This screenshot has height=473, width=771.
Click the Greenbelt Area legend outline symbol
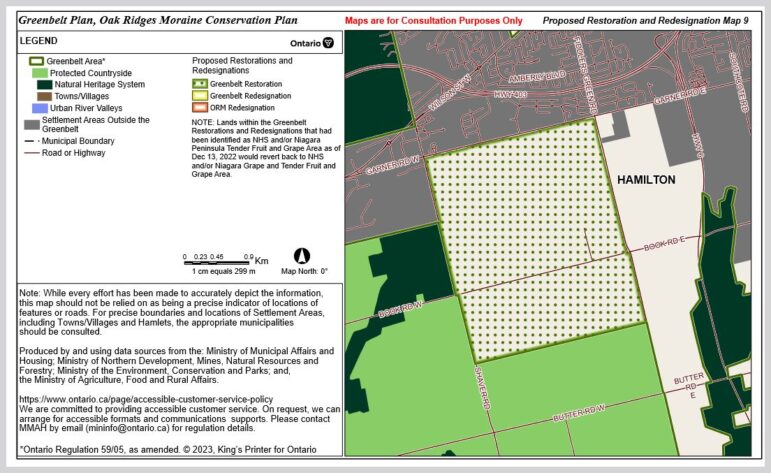click(x=36, y=61)
